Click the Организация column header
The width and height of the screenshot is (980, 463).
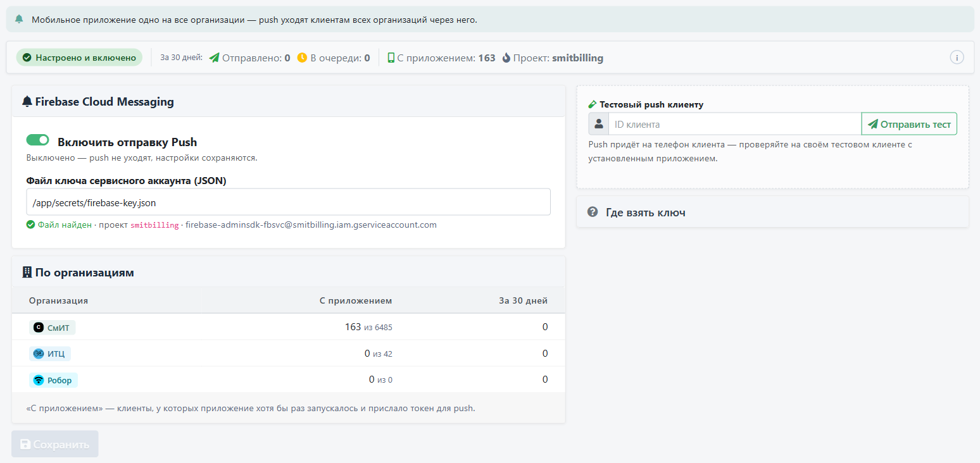coord(58,300)
